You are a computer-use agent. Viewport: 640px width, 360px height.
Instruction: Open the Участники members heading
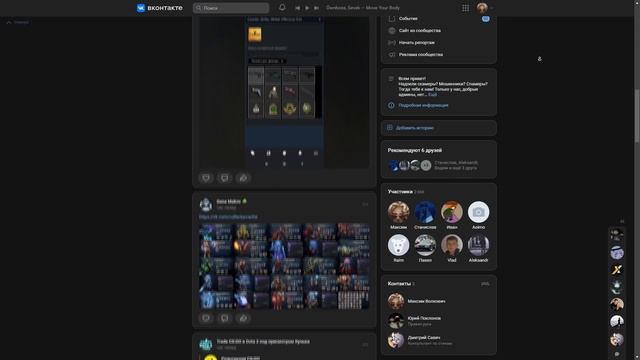coord(400,191)
